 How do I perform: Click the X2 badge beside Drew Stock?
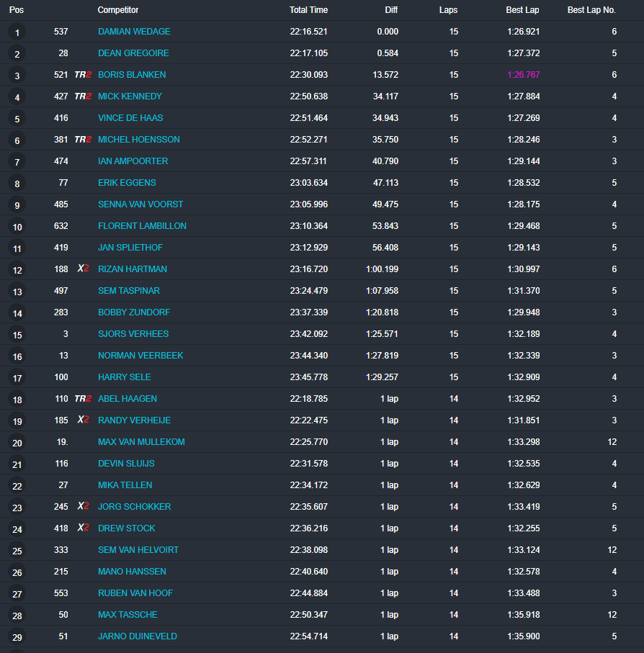[83, 528]
